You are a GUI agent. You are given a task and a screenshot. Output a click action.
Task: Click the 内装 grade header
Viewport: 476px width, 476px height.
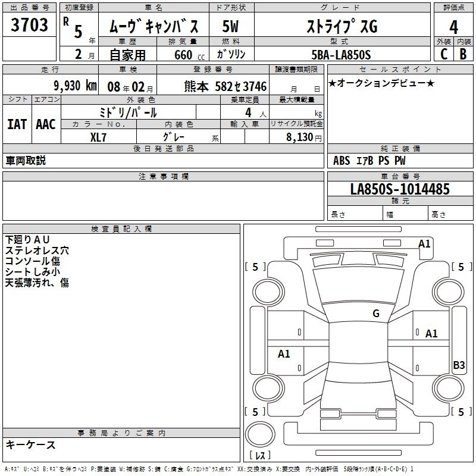click(464, 42)
